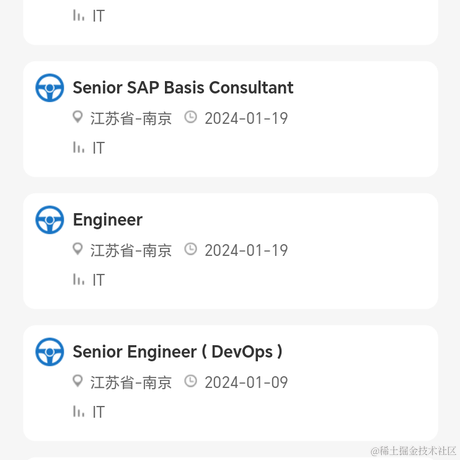
Task: Click 江苏省-南京 in SAP Basis Consultant card
Action: 131,119
